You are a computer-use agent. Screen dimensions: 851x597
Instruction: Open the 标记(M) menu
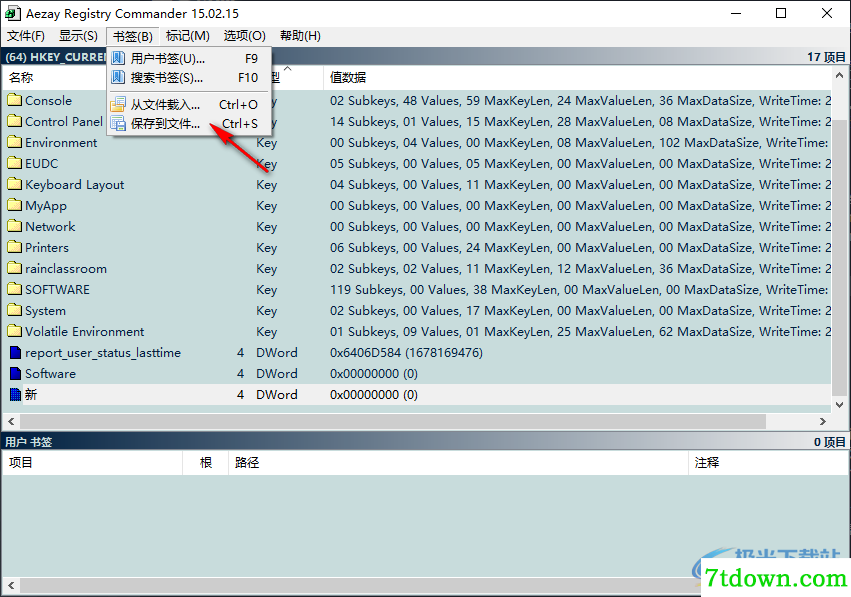[x=187, y=36]
